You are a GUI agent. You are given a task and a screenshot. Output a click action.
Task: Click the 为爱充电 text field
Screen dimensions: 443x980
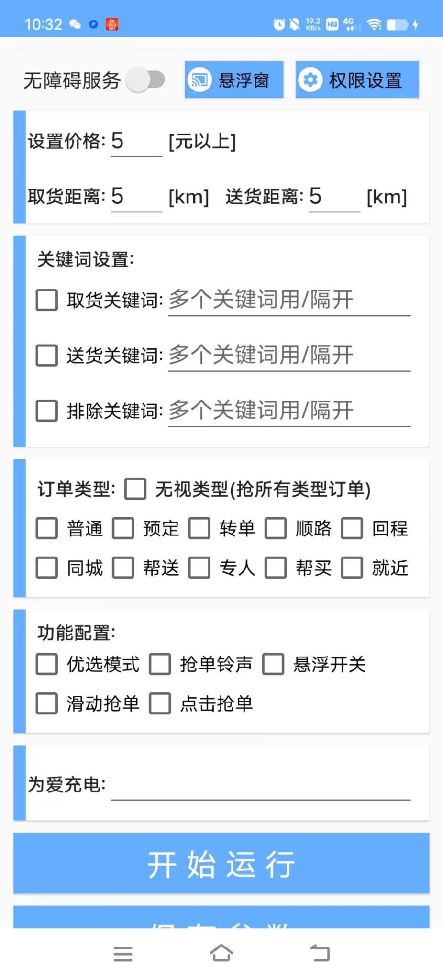260,786
